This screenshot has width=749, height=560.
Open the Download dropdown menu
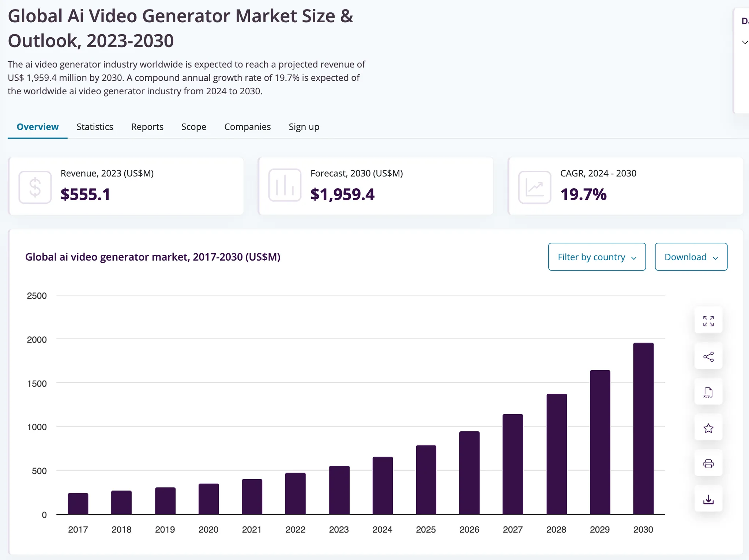[690, 257]
